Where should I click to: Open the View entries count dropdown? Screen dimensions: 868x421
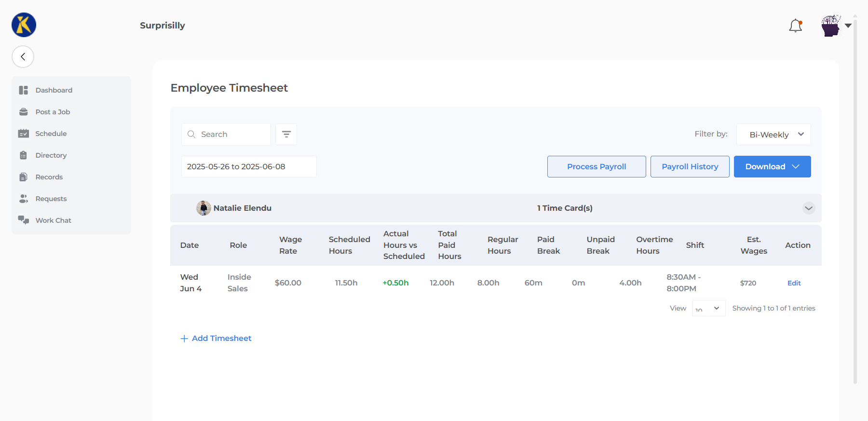tap(709, 308)
